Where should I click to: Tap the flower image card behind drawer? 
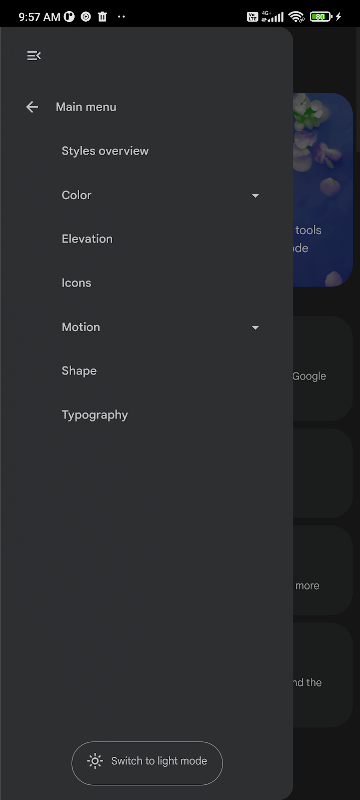[323, 190]
